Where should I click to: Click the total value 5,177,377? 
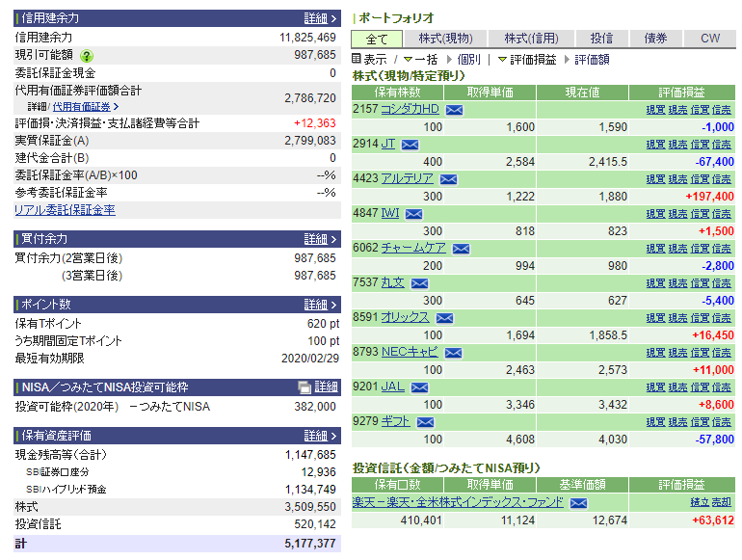[x=310, y=544]
